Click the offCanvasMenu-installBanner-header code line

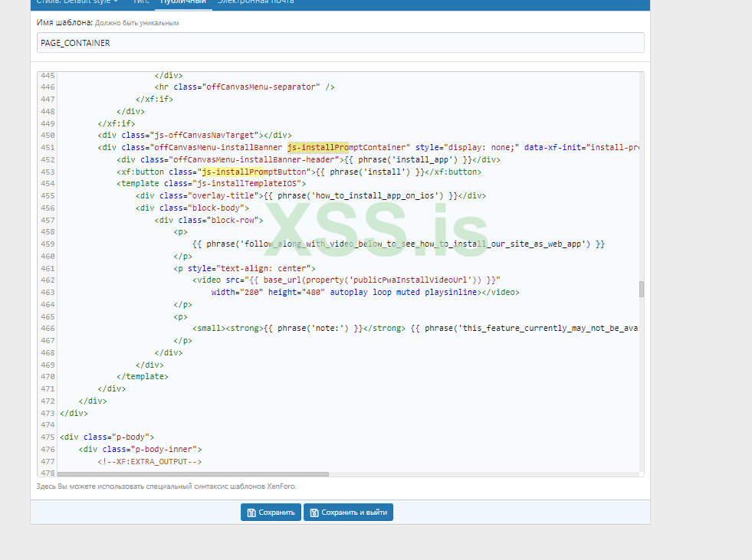click(308, 159)
